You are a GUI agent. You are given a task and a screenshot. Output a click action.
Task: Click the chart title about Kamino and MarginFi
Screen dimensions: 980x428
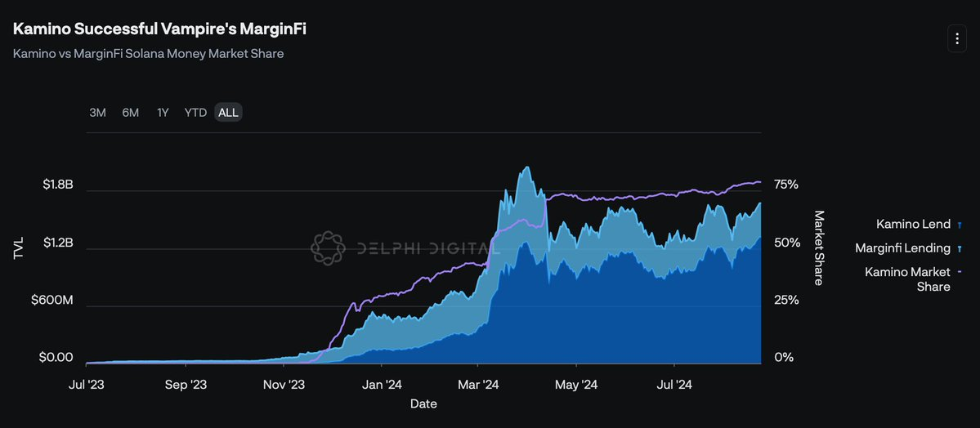[x=159, y=29]
